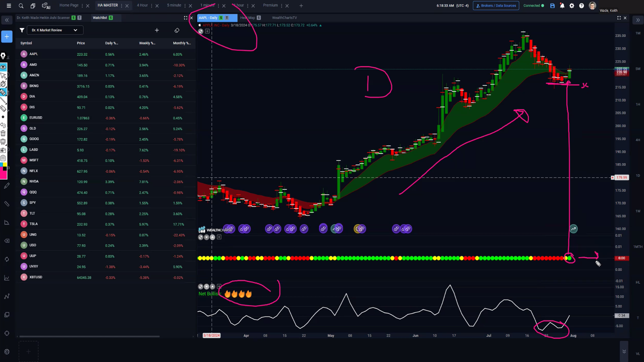
Task: Open the Premium tab options dots
Action: click(281, 6)
